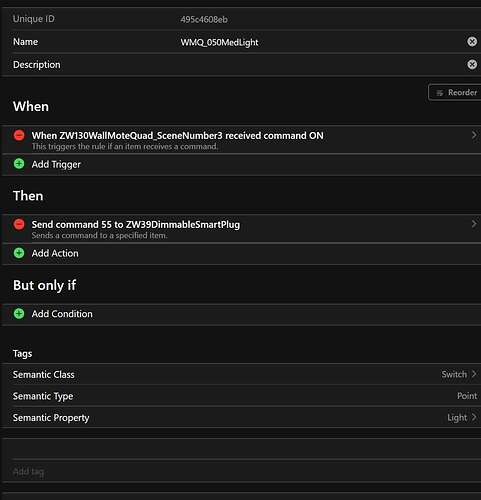Select the Semantic Type Point row
This screenshot has height=500, width=481.
point(241,396)
